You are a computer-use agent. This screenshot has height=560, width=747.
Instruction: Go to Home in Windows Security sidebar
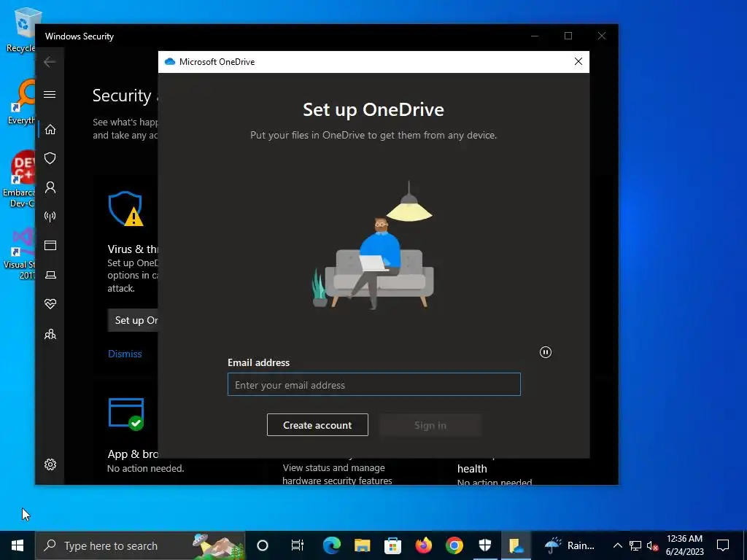(x=50, y=130)
